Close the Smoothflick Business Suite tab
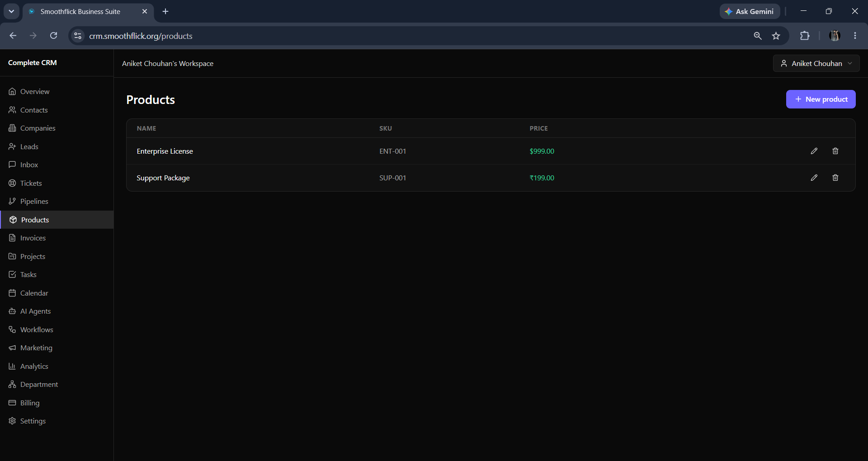Image resolution: width=868 pixels, height=461 pixels. [x=145, y=11]
